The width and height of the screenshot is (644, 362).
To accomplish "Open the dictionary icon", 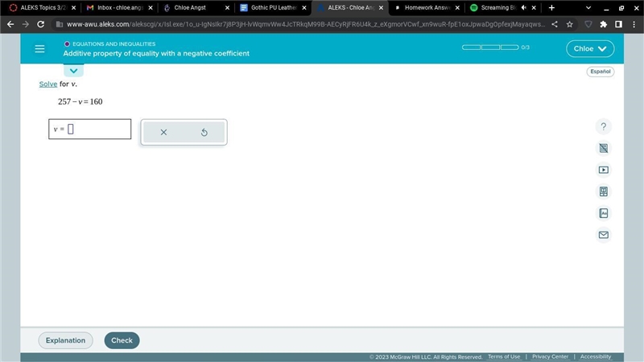I will pos(603,213).
